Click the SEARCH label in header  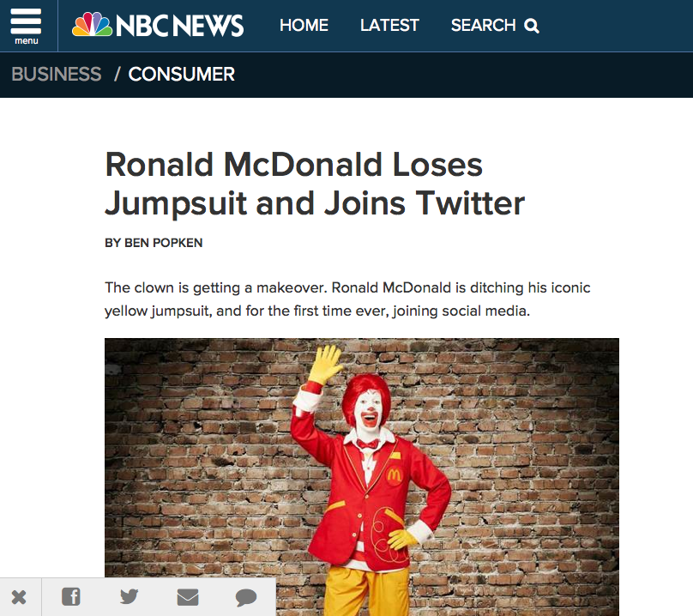(483, 25)
